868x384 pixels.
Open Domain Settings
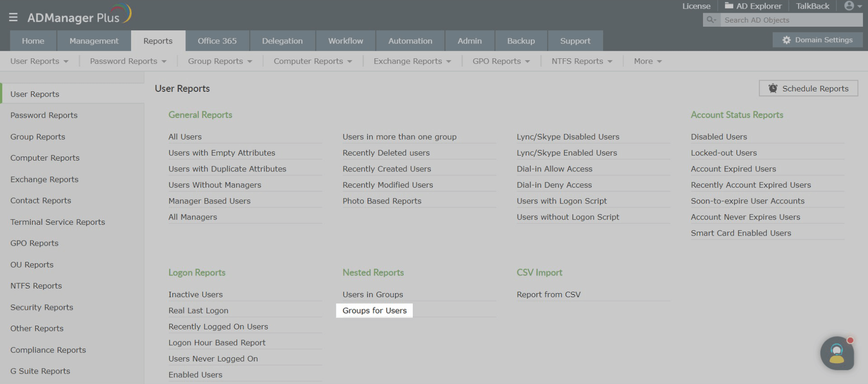tap(817, 40)
